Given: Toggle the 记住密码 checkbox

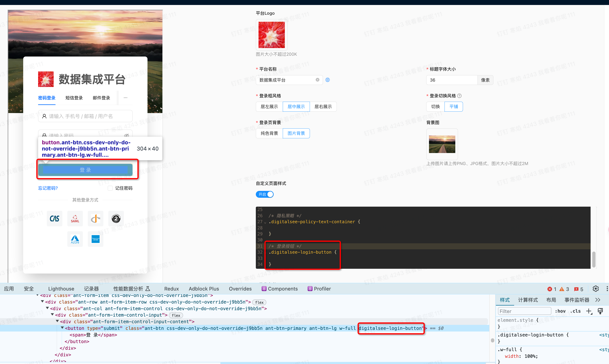Looking at the screenshot, I should point(110,188).
